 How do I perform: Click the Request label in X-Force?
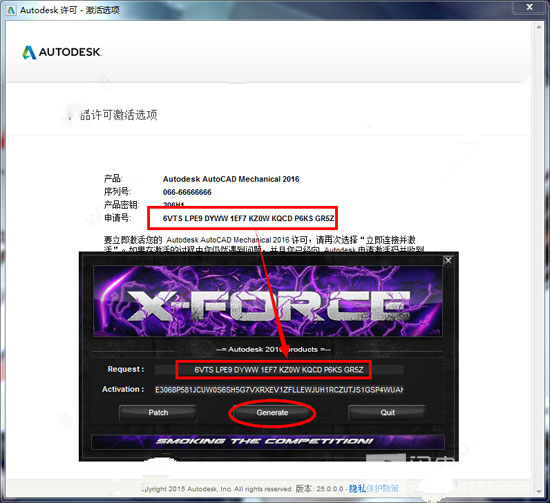[x=126, y=369]
